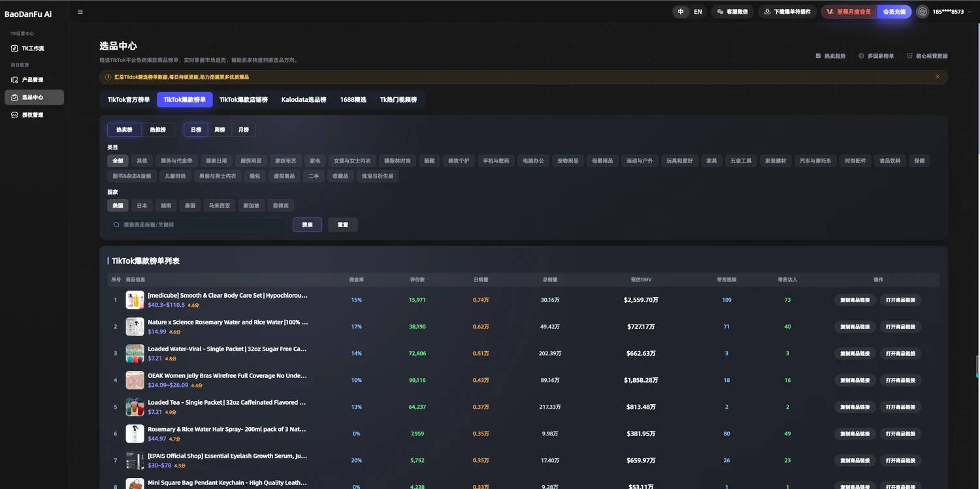
Task: Click the 产品管理 sidebar icon
Action: [x=15, y=80]
